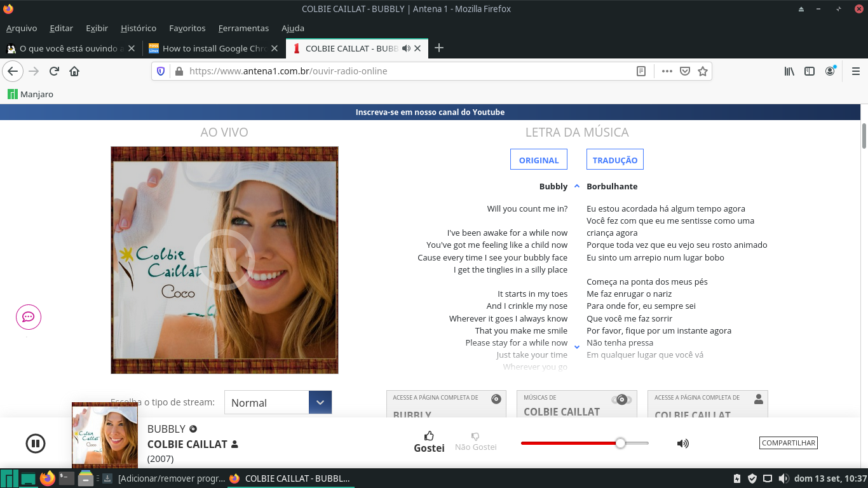Open the clock showing dom 13 set, 10:37
Image resolution: width=868 pixels, height=488 pixels.
(x=831, y=478)
